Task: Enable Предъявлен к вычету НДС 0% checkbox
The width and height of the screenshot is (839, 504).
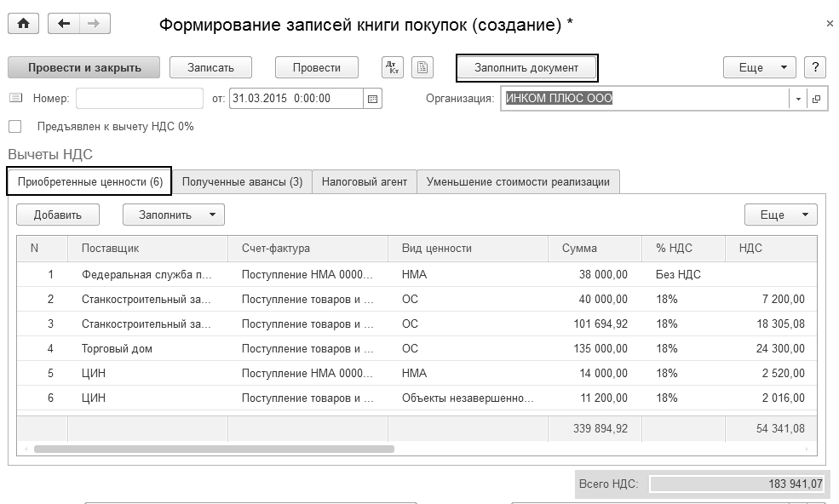Action: click(14, 127)
